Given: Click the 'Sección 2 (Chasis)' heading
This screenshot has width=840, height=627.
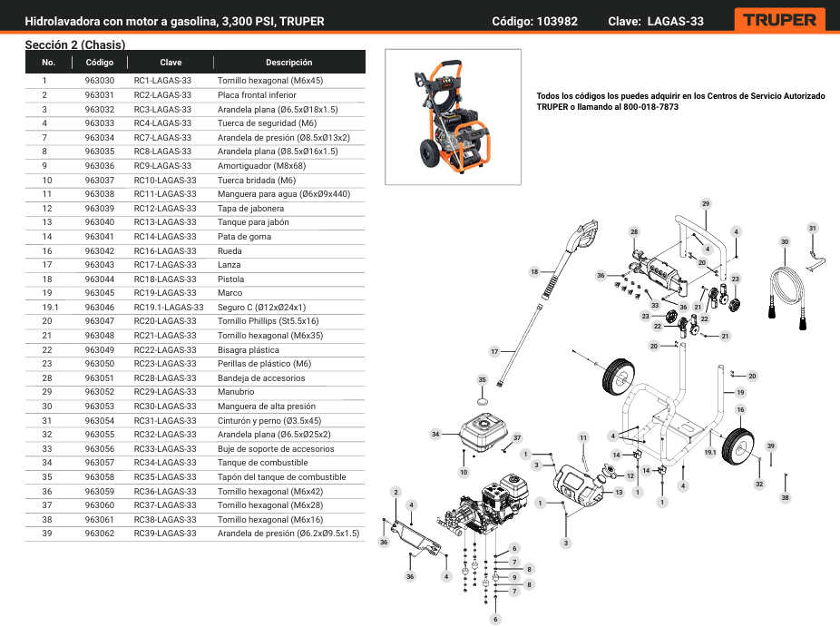Looking at the screenshot, I should coord(75,44).
